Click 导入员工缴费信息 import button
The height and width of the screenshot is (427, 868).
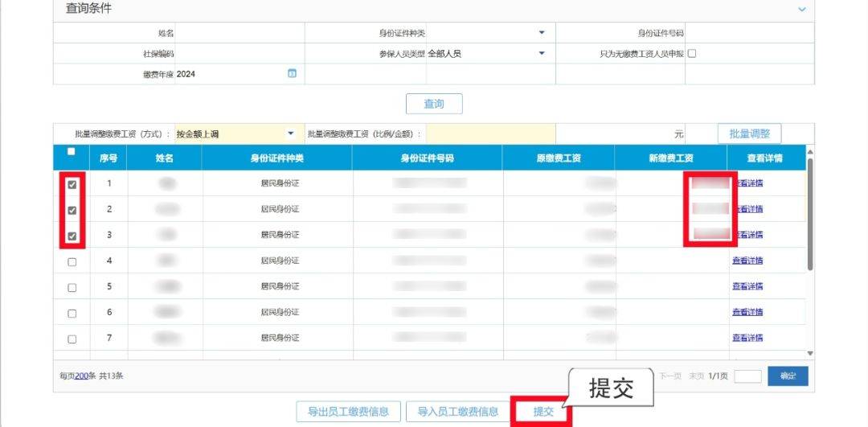458,412
